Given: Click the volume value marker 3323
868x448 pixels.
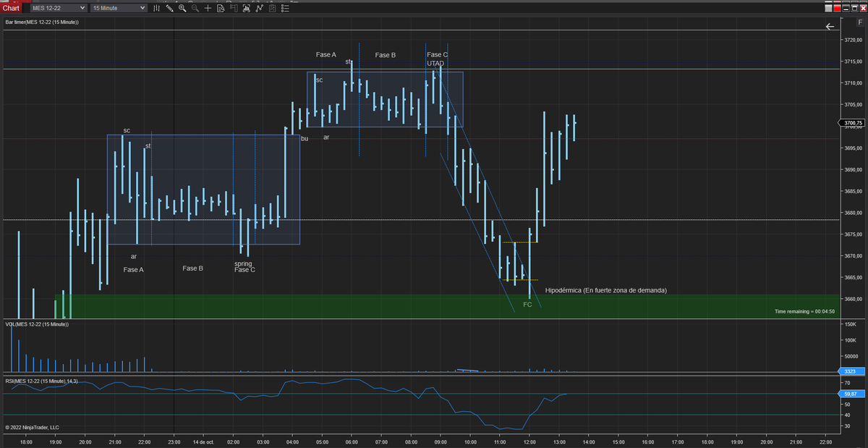Looking at the screenshot, I should [851, 371].
